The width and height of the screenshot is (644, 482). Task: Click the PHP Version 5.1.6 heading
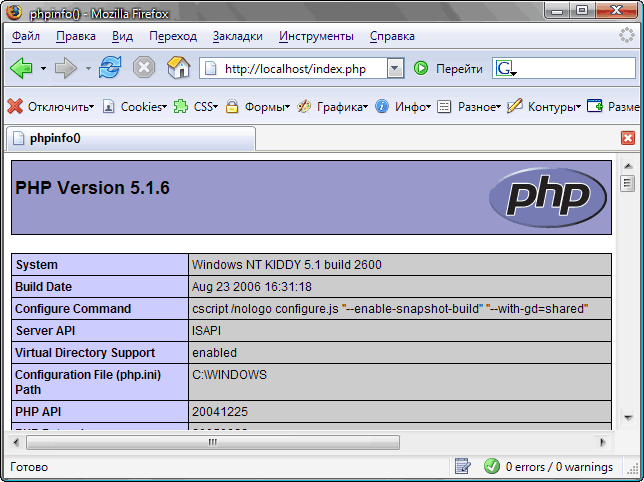92,188
